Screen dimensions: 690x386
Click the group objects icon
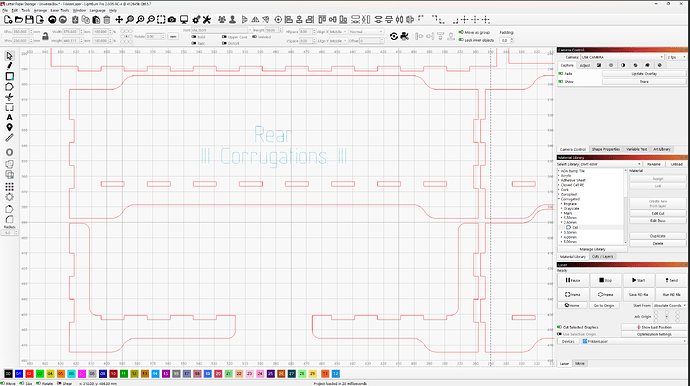click(222, 20)
